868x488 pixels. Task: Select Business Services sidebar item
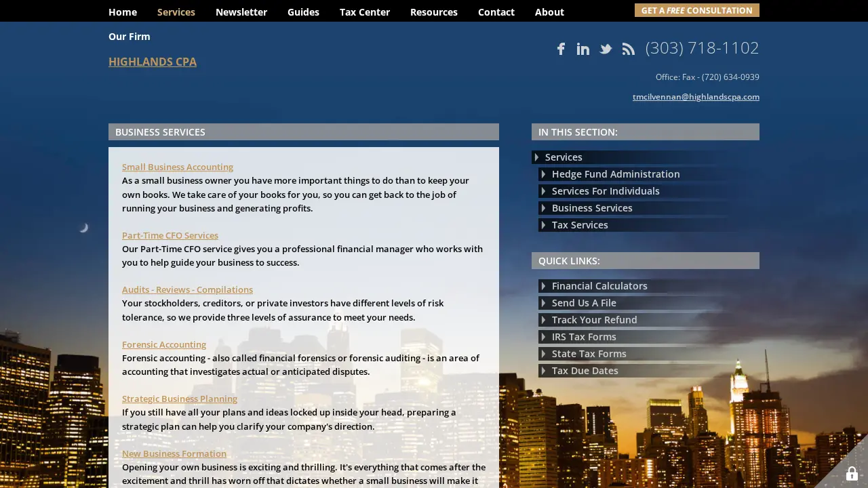click(x=649, y=208)
